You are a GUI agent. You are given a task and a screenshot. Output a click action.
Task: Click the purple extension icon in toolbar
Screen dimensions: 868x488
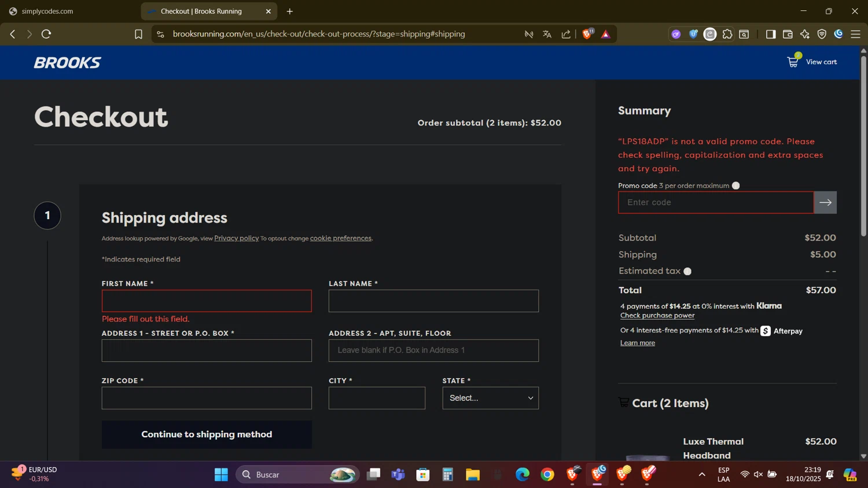tap(676, 34)
